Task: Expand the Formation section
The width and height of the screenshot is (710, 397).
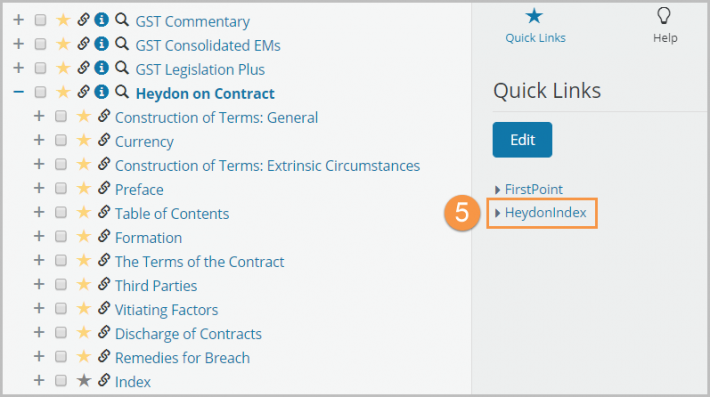Action: pos(39,236)
